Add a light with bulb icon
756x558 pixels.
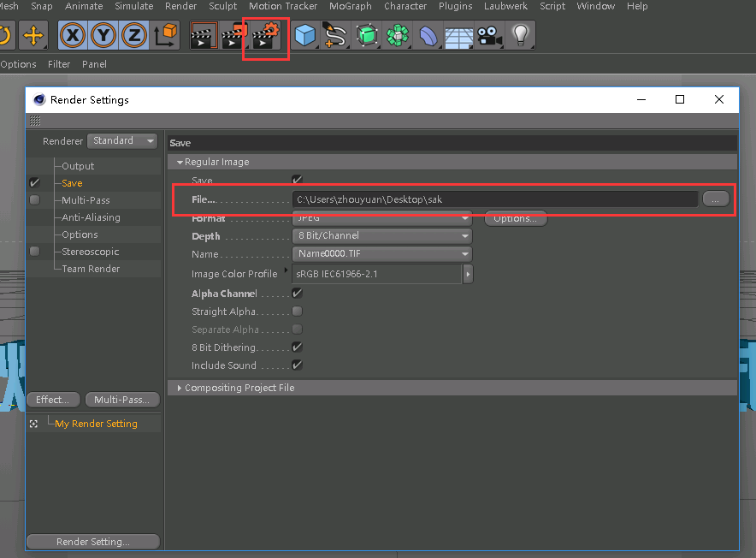[x=519, y=36]
